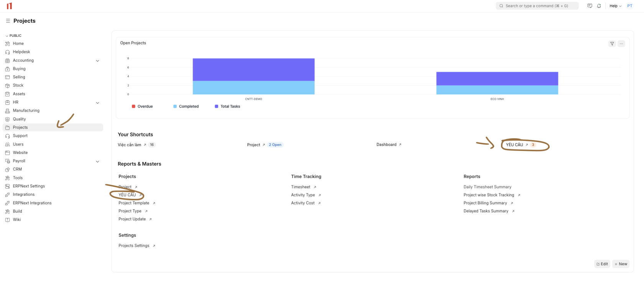Expand the Accounting sidebar section
The height and width of the screenshot is (301, 644).
[x=97, y=61]
